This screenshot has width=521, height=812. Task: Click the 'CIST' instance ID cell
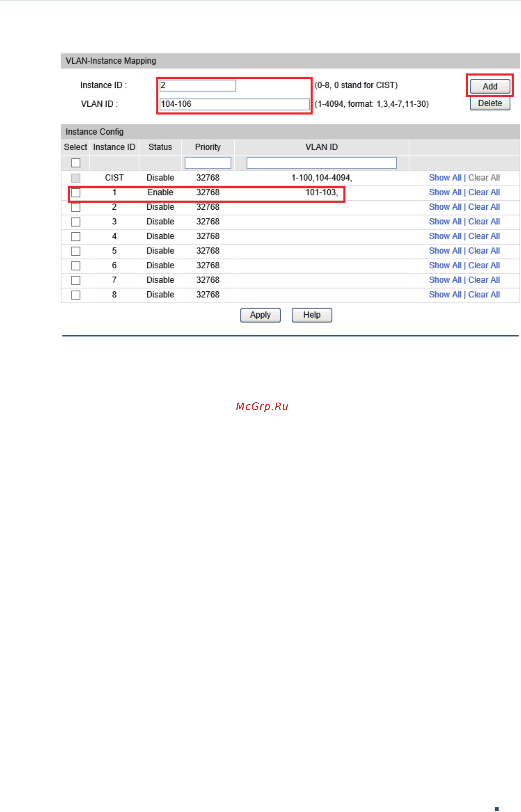114,178
